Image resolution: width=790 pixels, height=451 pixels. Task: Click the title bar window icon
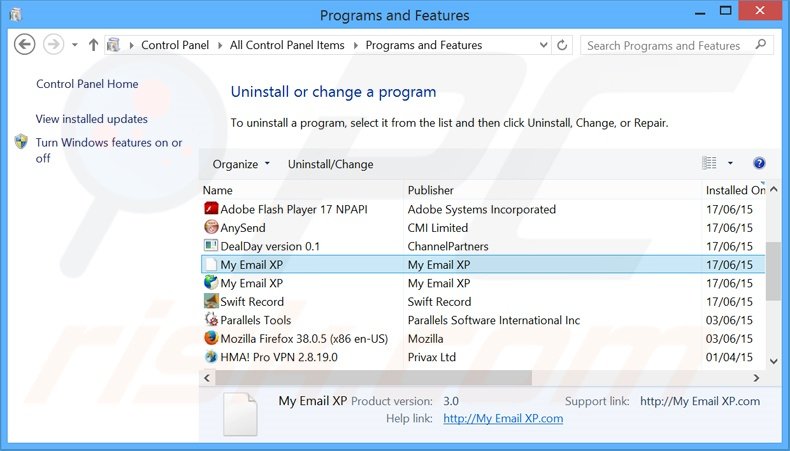pos(16,15)
